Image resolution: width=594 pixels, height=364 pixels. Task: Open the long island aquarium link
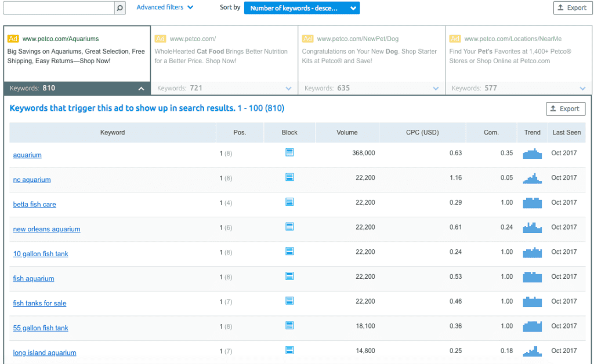click(45, 353)
